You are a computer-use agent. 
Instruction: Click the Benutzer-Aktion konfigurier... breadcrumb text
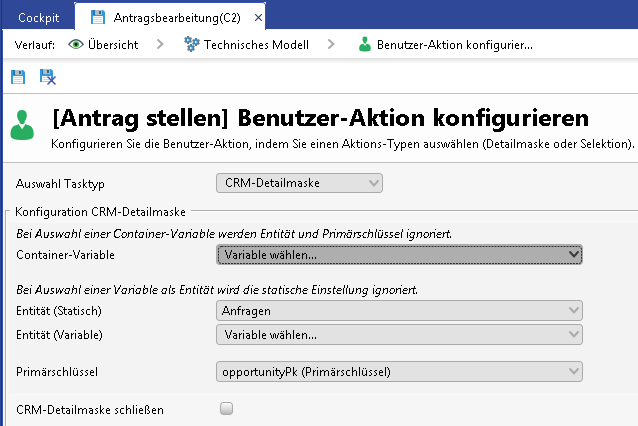coord(454,45)
